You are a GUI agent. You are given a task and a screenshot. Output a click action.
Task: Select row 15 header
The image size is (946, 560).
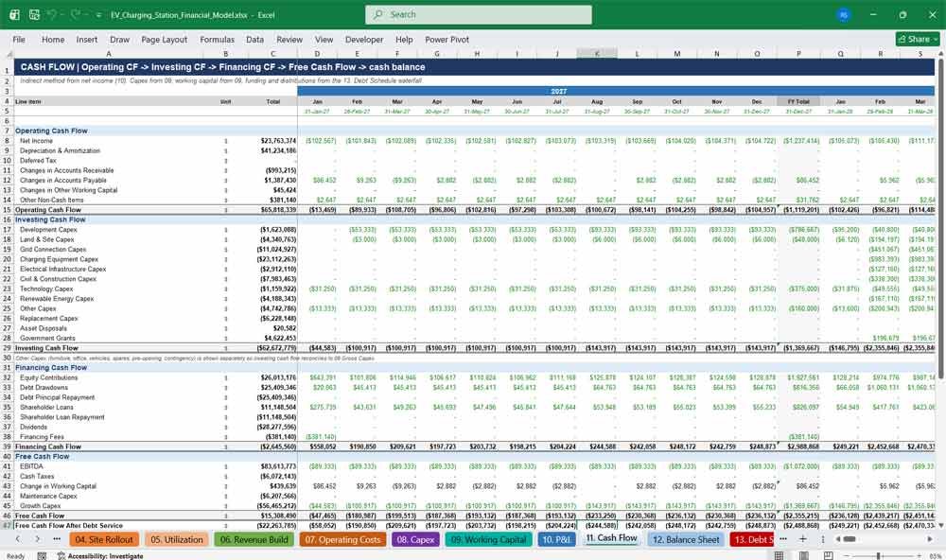tap(8, 210)
